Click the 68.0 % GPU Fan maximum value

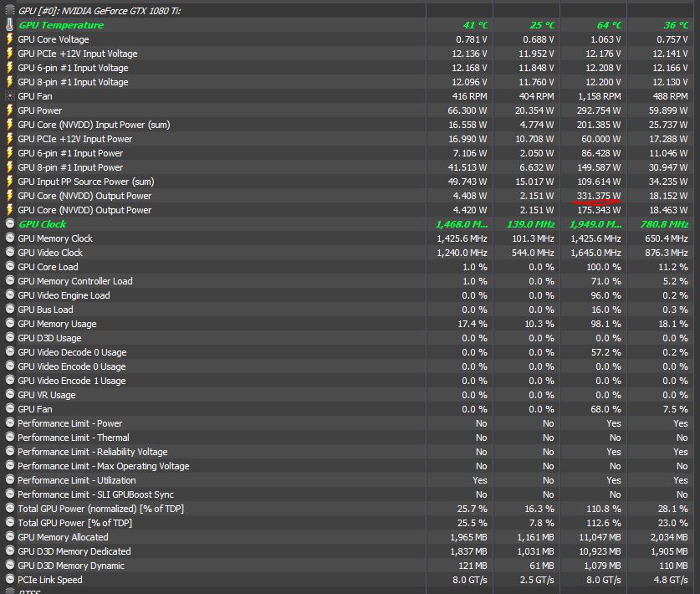[605, 410]
